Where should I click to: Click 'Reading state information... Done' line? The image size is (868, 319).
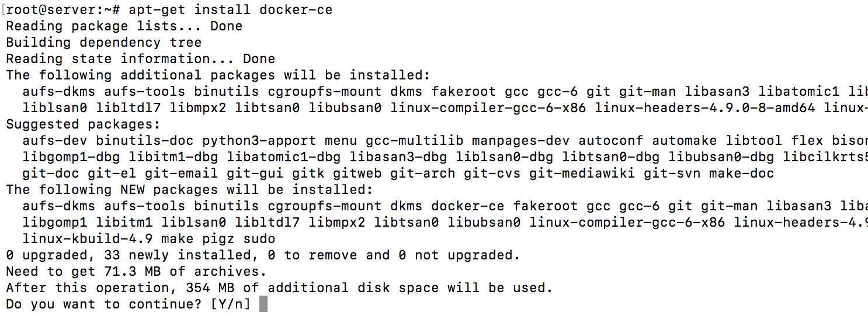[x=140, y=59]
